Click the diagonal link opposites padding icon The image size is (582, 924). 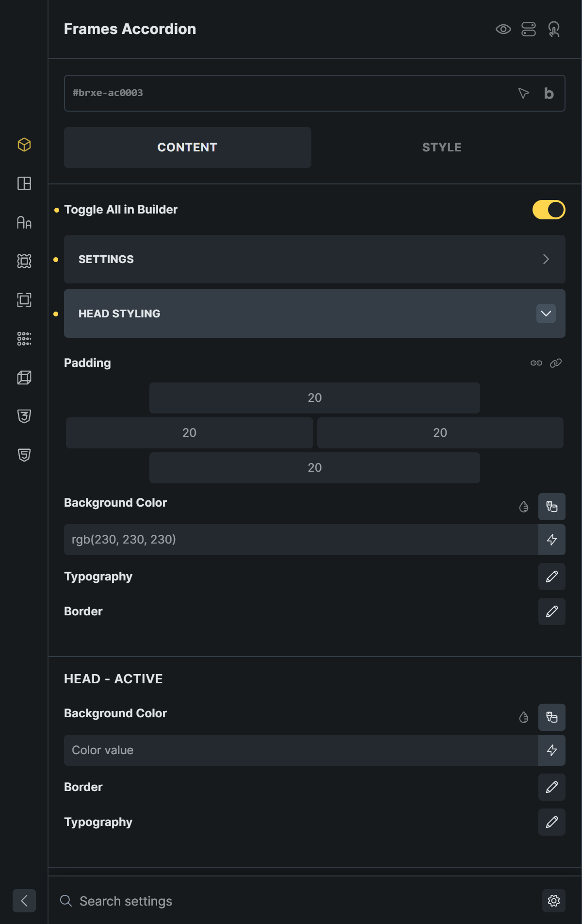coord(556,363)
